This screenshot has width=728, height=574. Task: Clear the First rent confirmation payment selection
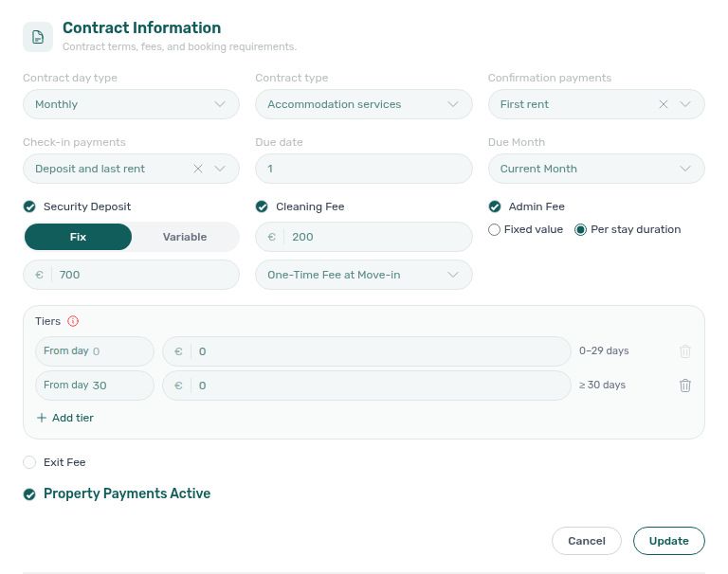coord(664,104)
